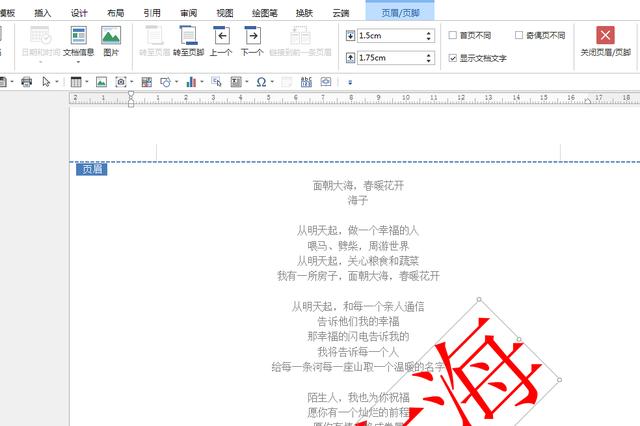Click the ruler first-line indent marker
Screen dimensions: 640x426
[131, 95]
